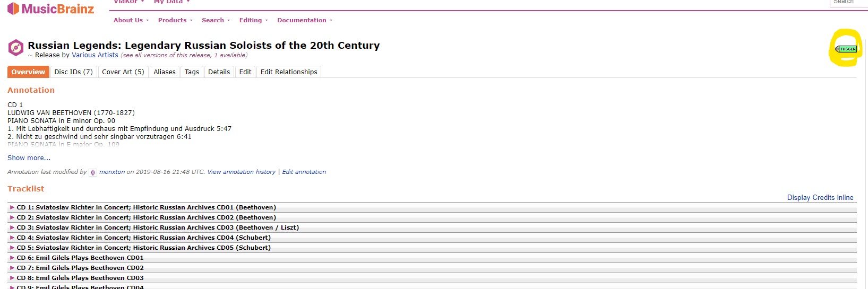Open the Products dropdown menu
The width and height of the screenshot is (868, 289).
click(x=175, y=20)
